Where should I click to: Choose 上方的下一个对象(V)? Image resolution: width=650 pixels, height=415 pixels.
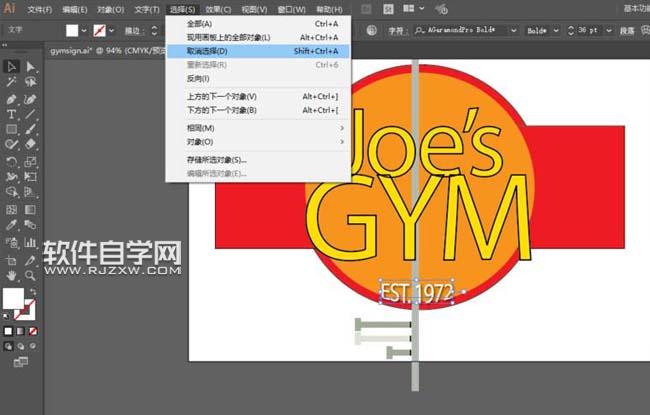[258, 97]
